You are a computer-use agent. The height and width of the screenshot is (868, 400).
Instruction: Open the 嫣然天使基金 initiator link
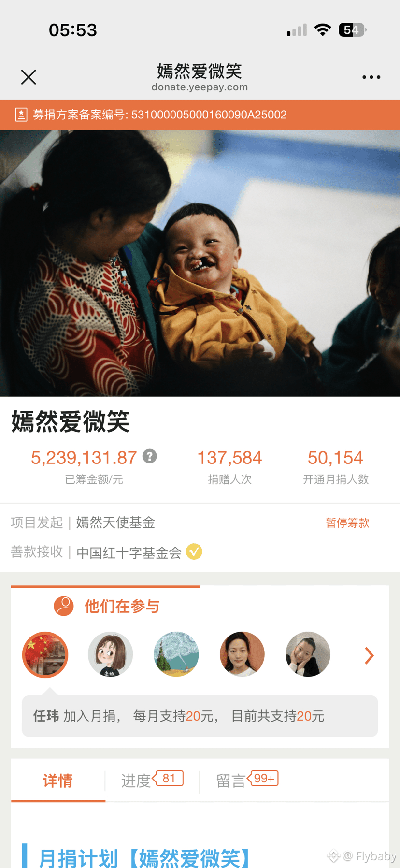115,522
